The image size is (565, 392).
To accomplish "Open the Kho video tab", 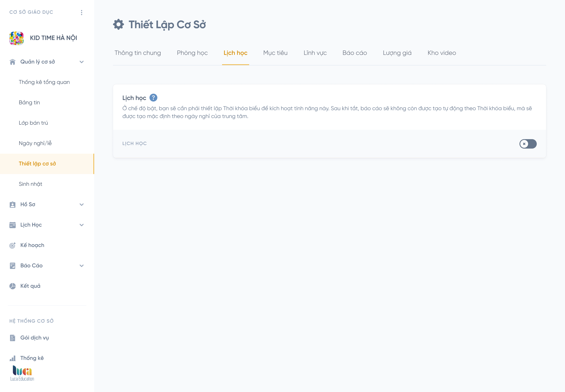I will click(442, 53).
